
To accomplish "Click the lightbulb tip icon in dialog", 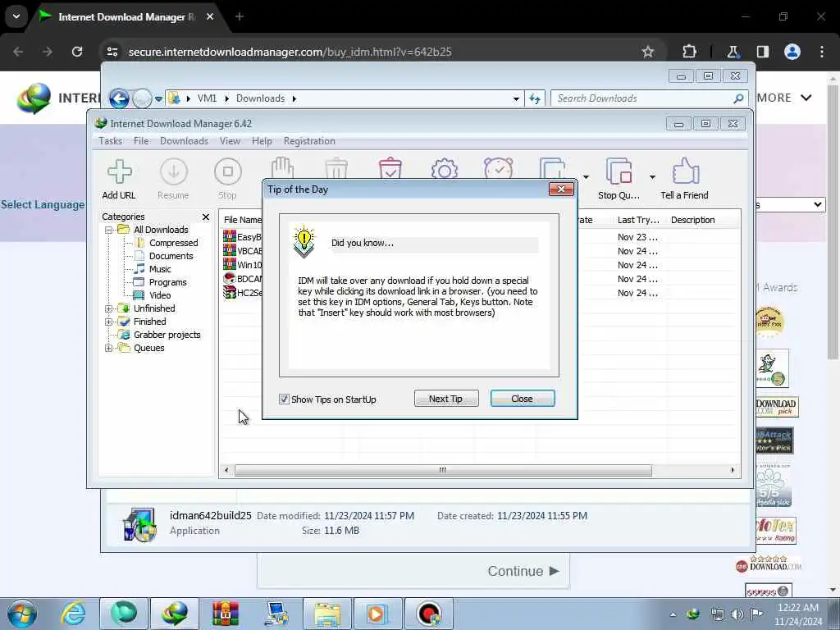I will pos(304,242).
